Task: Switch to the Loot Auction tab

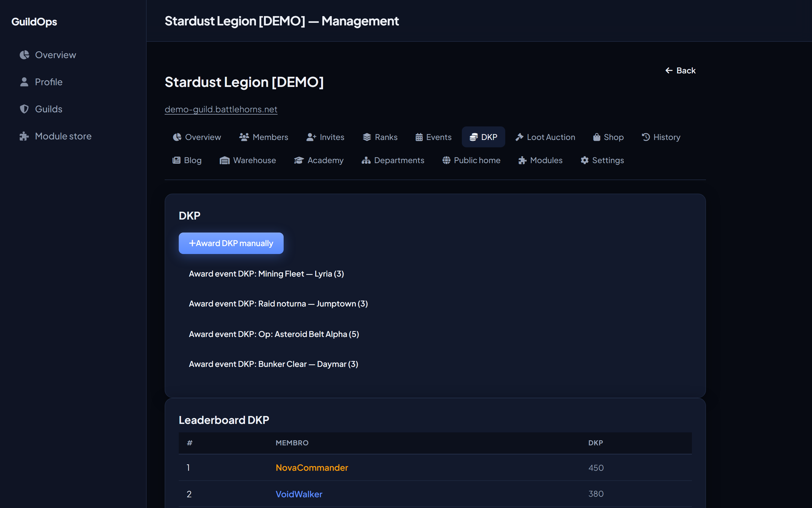Action: pos(545,137)
